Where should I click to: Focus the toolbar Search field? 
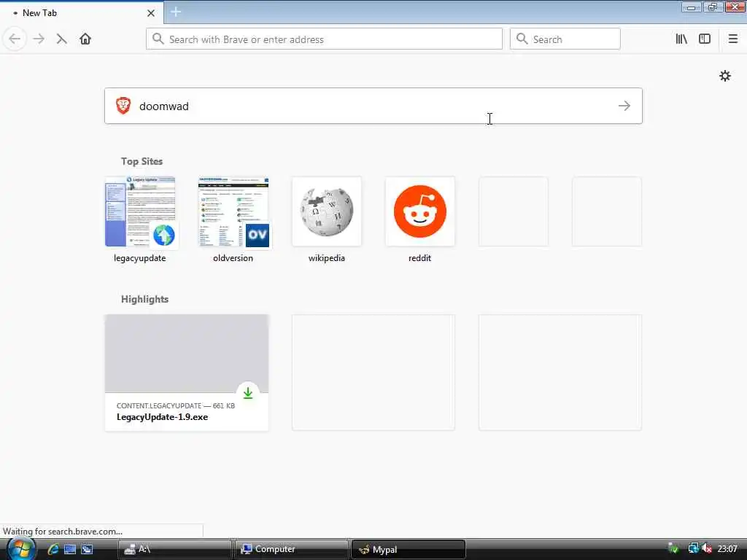click(x=565, y=39)
